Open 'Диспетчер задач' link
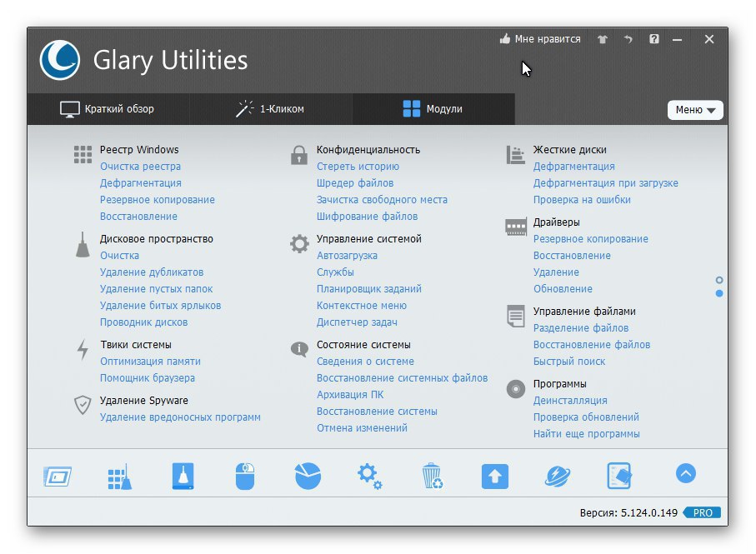This screenshot has height=554, width=756. 357,322
